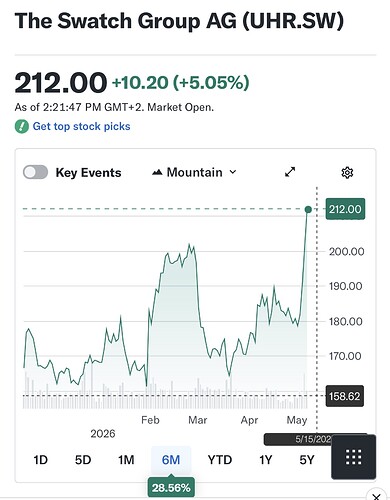Screen dimensions: 390x500
Task: Toggle the Key Events switch
Action: pyautogui.click(x=35, y=172)
